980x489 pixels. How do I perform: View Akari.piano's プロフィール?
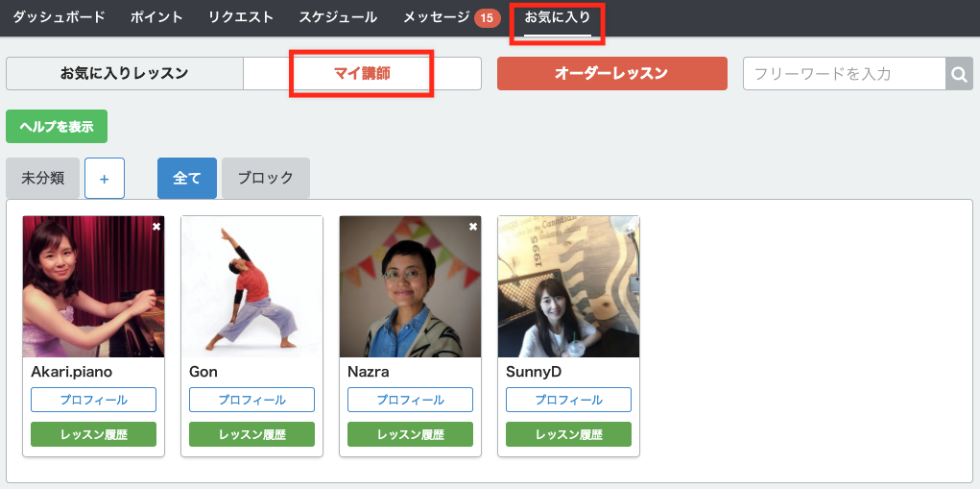pos(94,400)
